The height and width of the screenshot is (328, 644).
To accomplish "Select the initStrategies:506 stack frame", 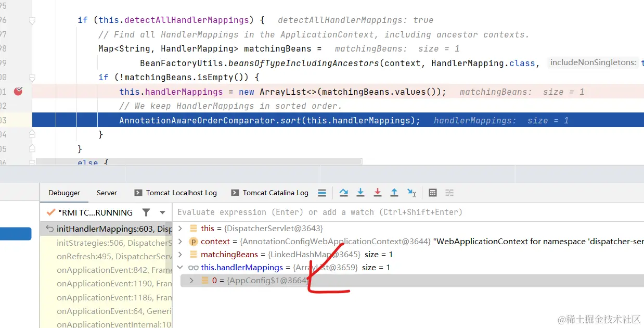I will pyautogui.click(x=106, y=243).
